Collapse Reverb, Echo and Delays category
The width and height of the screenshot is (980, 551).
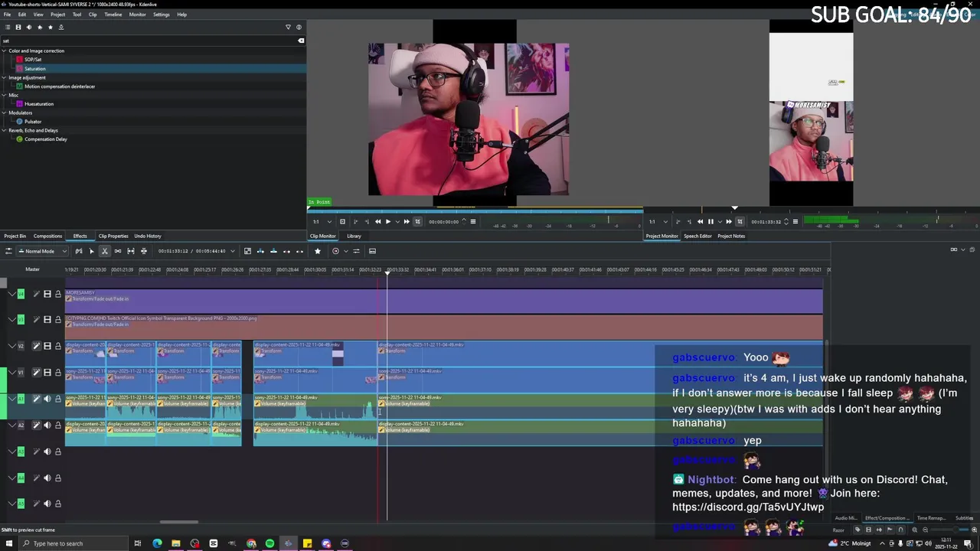point(4,130)
